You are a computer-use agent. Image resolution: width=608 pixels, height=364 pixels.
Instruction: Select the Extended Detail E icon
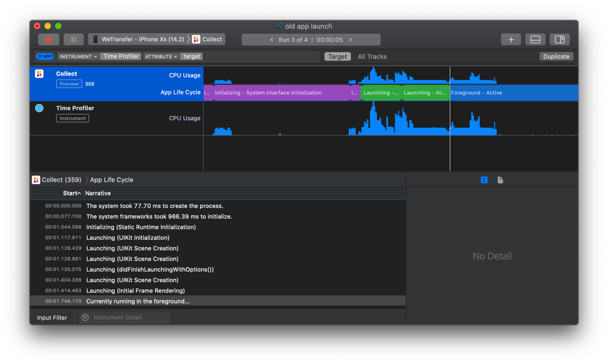[x=484, y=180]
